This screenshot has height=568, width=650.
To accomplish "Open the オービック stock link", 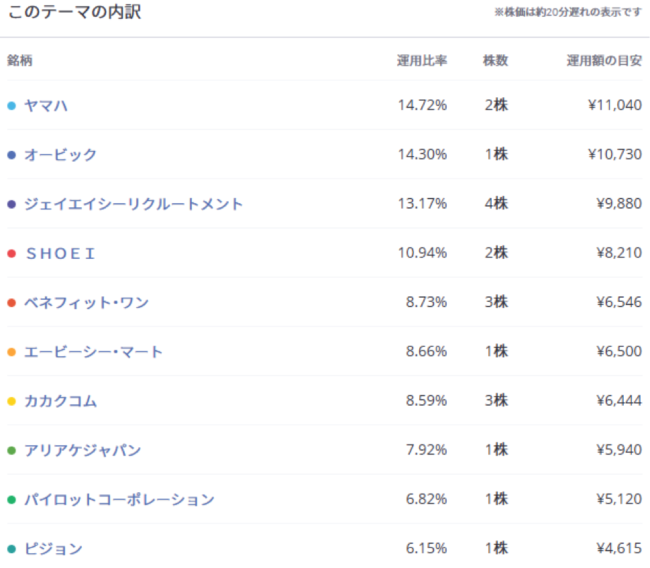I will tap(61, 155).
